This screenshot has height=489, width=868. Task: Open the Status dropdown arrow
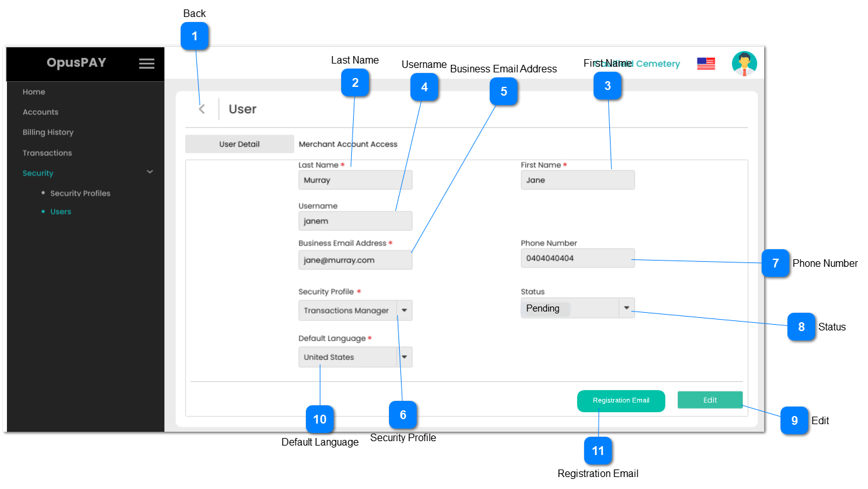point(626,308)
